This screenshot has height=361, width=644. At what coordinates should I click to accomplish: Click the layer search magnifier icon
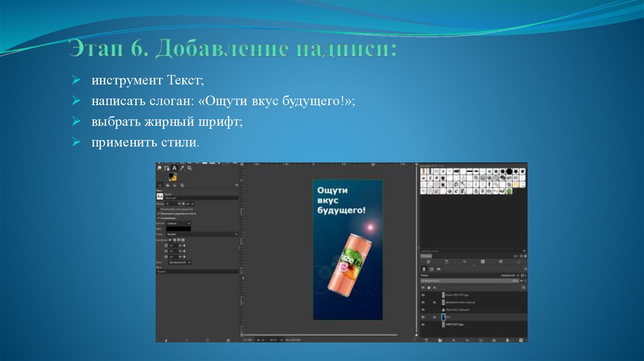tap(524, 287)
